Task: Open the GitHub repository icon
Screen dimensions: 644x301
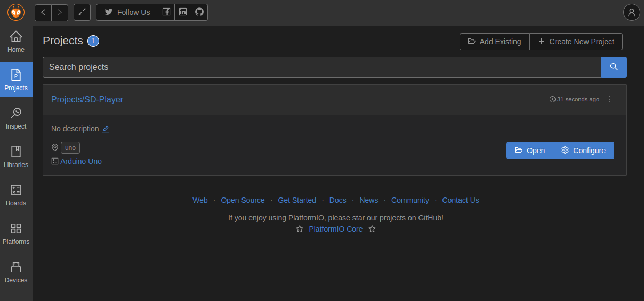Action: [199, 12]
